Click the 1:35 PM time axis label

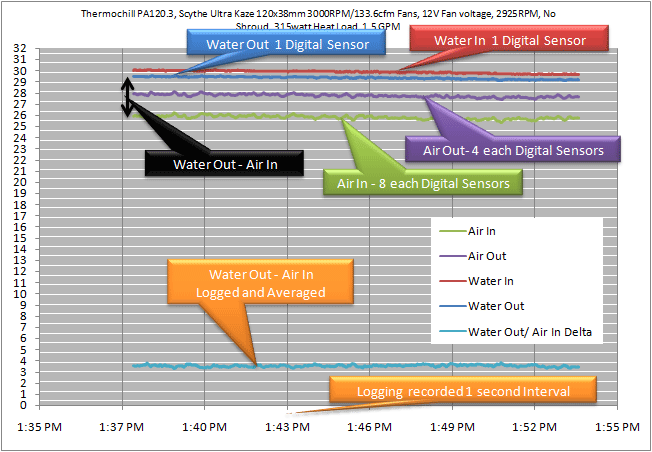[x=40, y=424]
